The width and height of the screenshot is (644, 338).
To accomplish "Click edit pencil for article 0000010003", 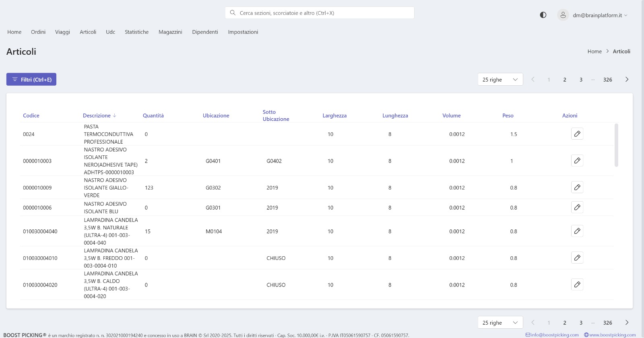I will [x=577, y=161].
